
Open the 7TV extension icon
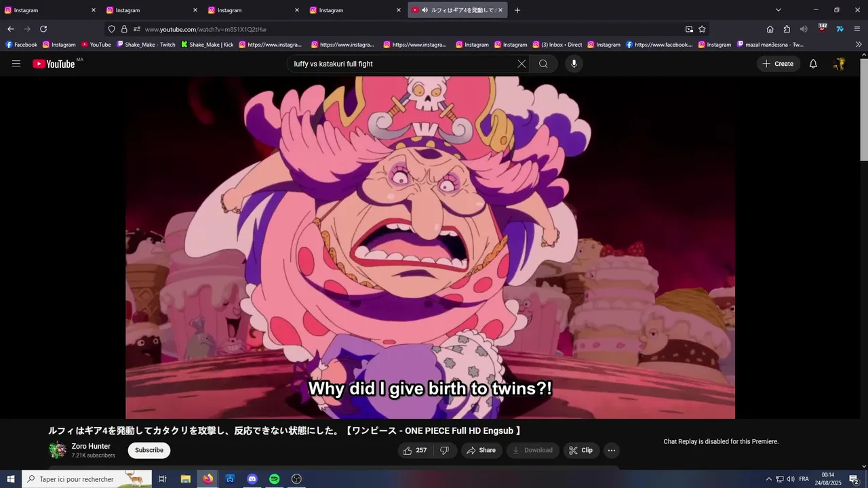click(x=840, y=29)
